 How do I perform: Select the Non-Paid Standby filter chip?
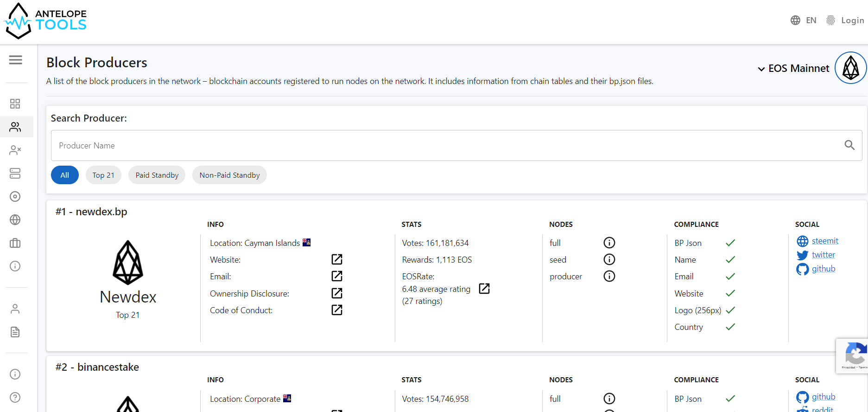229,175
